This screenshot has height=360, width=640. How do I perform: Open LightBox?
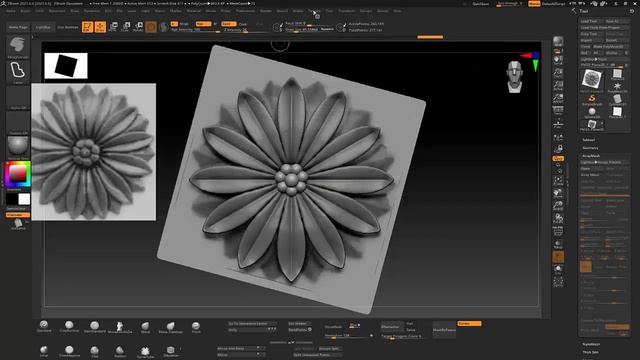tap(43, 27)
